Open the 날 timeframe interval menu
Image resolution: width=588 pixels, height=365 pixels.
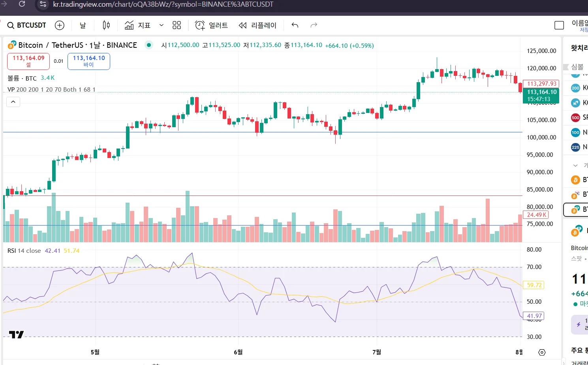[x=83, y=25]
